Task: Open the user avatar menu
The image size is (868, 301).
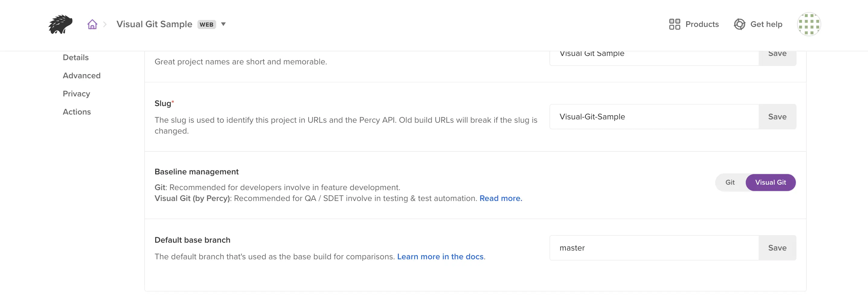Action: [x=808, y=24]
